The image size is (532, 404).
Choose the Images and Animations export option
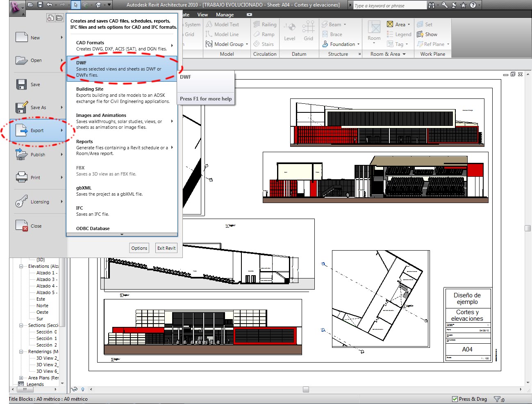(122, 121)
